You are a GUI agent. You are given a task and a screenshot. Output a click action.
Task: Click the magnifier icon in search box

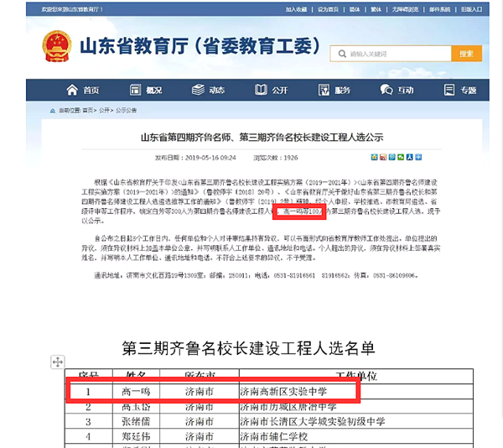tap(342, 54)
